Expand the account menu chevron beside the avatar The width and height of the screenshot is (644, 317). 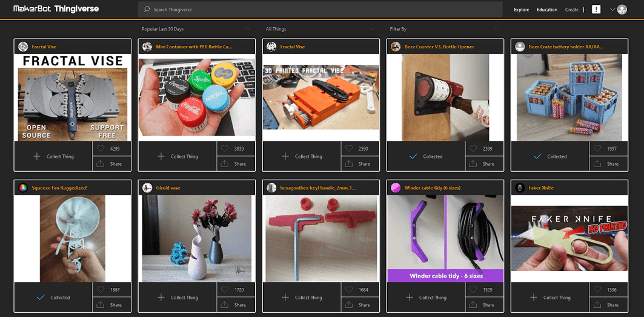tap(612, 10)
